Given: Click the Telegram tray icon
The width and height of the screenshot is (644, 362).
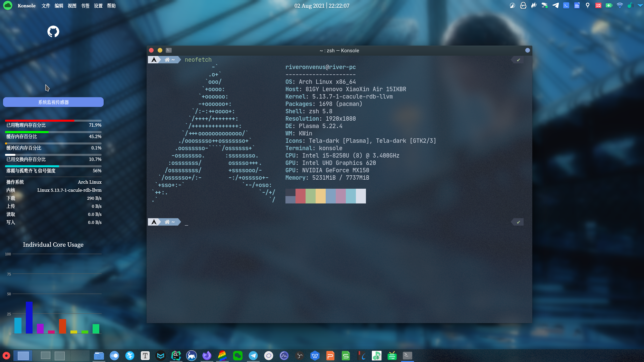Looking at the screenshot, I should click(555, 5).
